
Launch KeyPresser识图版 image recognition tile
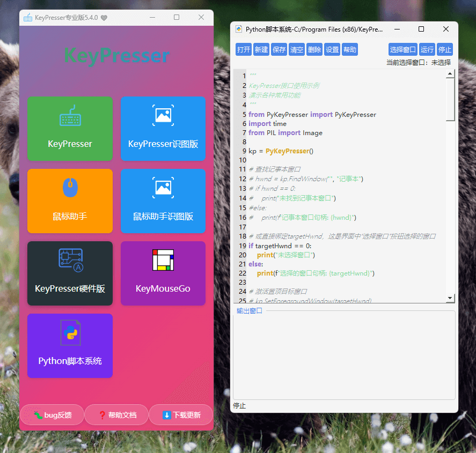pos(163,129)
